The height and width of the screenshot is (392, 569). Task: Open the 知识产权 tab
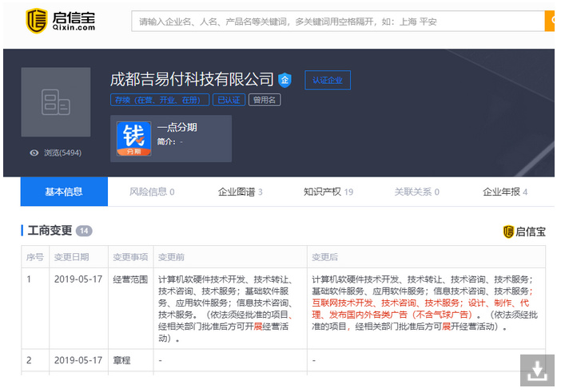pyautogui.click(x=328, y=192)
